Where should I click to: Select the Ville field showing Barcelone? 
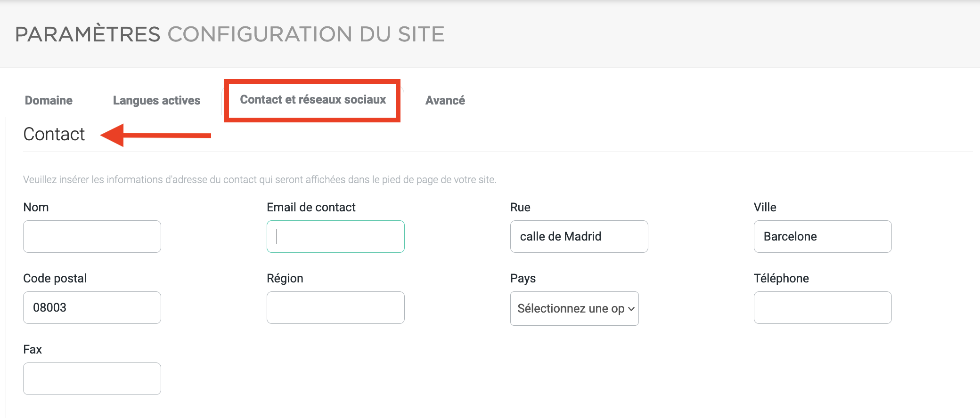(x=822, y=236)
